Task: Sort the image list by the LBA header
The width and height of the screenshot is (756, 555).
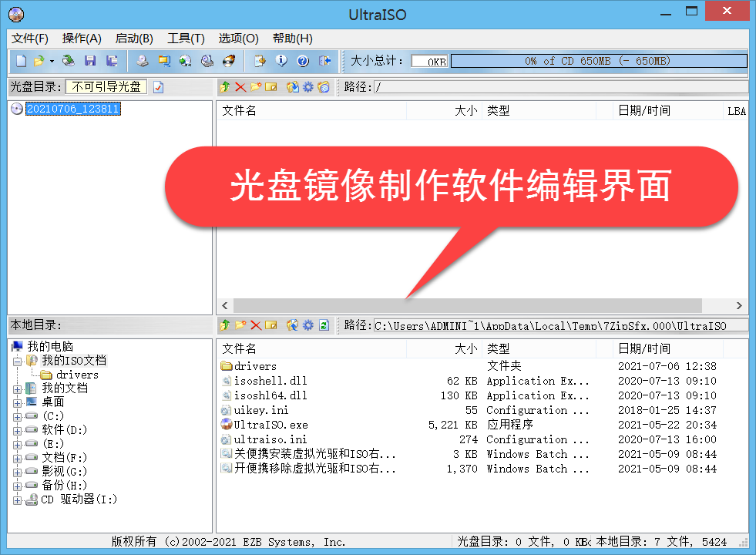Action: point(736,111)
